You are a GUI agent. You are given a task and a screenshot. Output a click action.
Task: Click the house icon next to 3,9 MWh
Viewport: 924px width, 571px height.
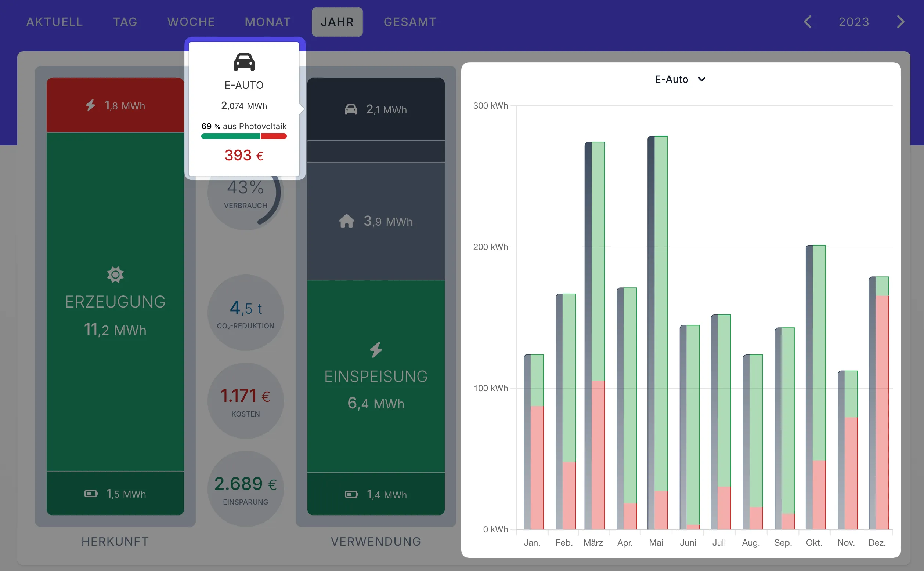[347, 221]
